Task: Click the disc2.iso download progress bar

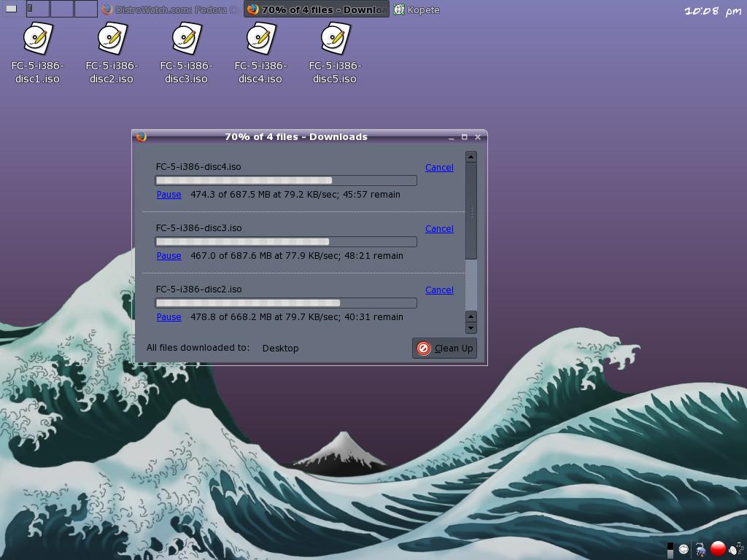Action: [x=286, y=303]
